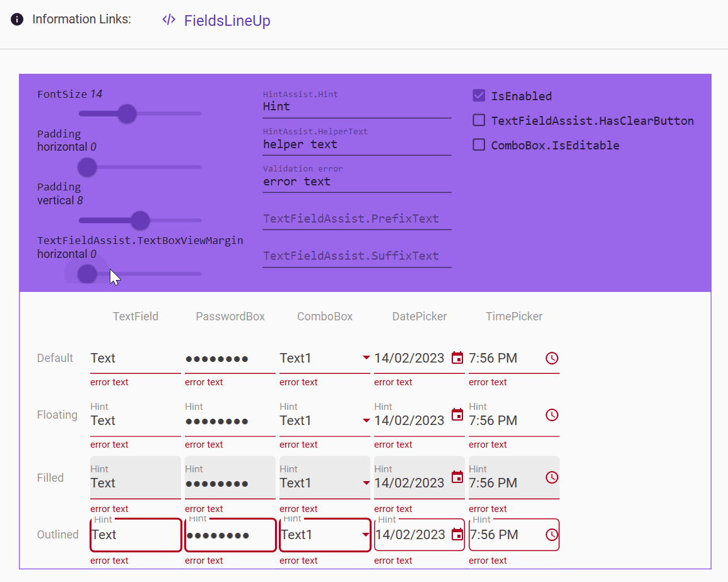Screen dimensions: 728x582
Task: Expand the Default row ComboBox dropdown arrow
Action: point(366,358)
